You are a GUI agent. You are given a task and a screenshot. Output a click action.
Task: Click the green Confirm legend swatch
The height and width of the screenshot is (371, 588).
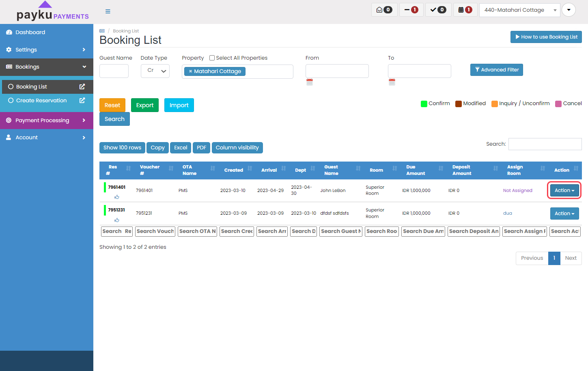point(424,104)
